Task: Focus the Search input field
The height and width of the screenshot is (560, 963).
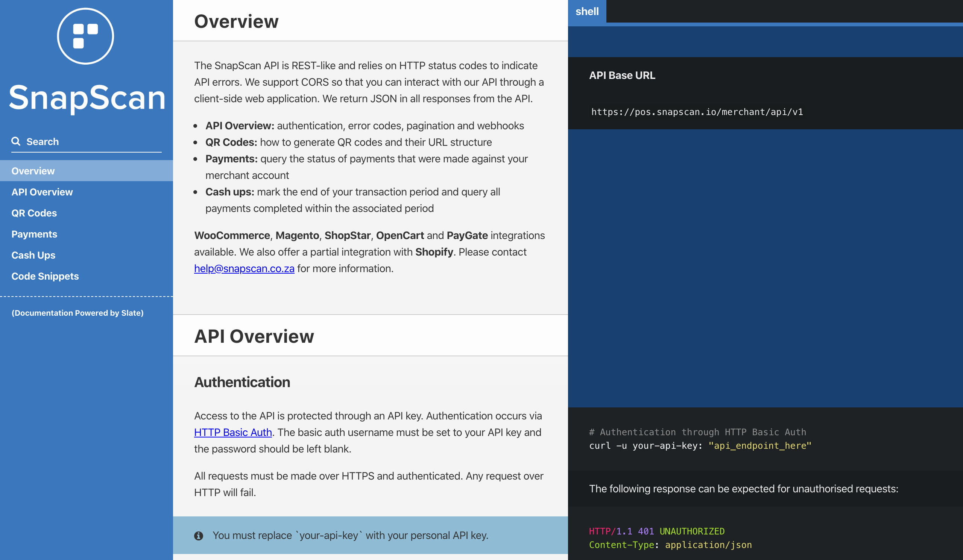Action: (87, 142)
